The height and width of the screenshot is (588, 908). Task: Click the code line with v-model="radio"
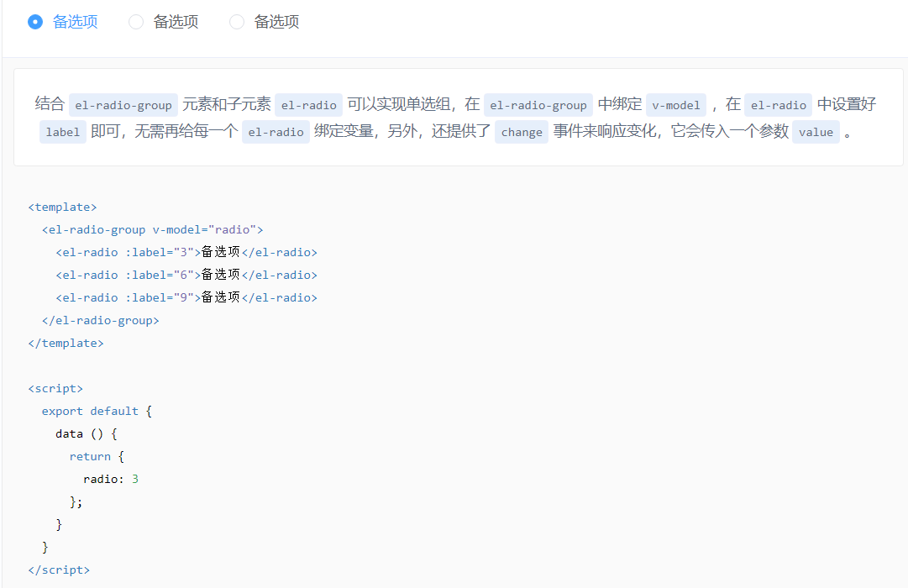[152, 229]
